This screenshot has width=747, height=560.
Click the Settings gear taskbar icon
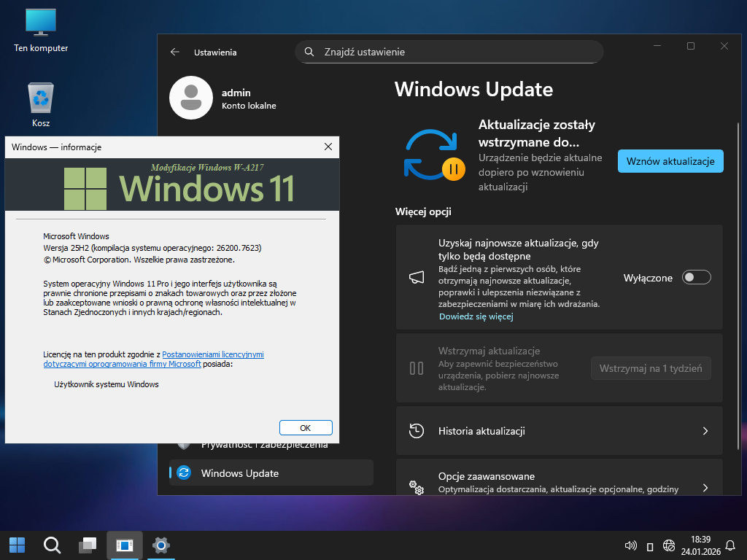(160, 545)
